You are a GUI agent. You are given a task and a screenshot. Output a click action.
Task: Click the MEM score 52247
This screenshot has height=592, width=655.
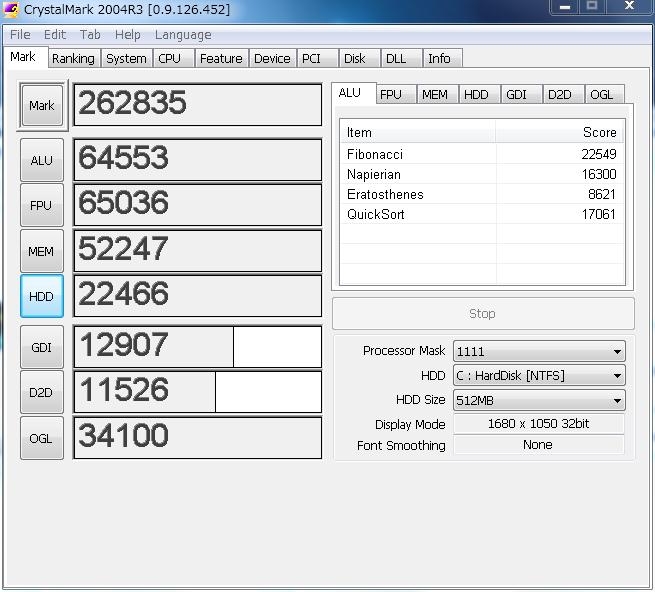coord(198,251)
